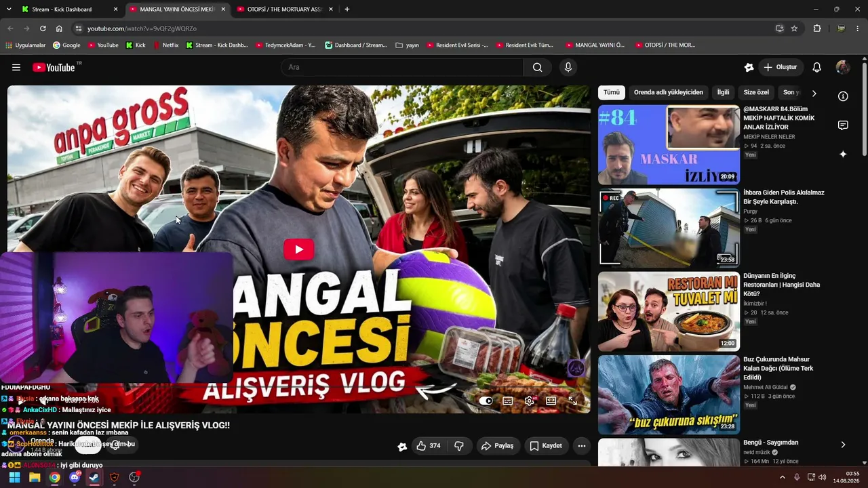The height and width of the screenshot is (488, 868).
Task: Open Steam from the taskbar
Action: click(94, 477)
